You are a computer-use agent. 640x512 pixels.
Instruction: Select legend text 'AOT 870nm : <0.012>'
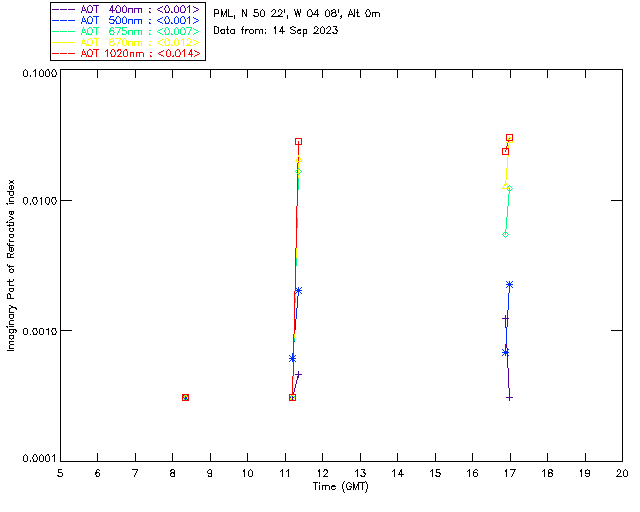[x=140, y=42]
